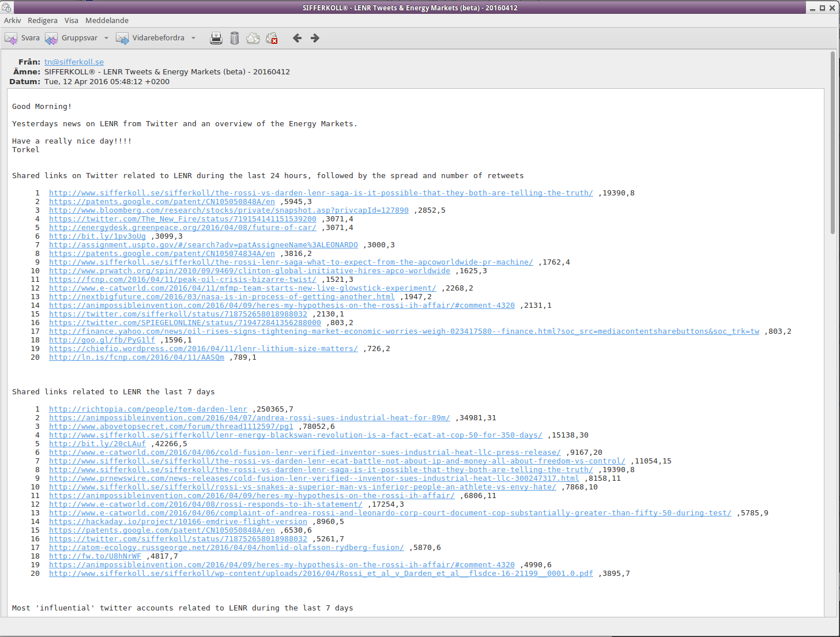Mark message as junk using the crumpled paper icon

pyautogui.click(x=253, y=38)
